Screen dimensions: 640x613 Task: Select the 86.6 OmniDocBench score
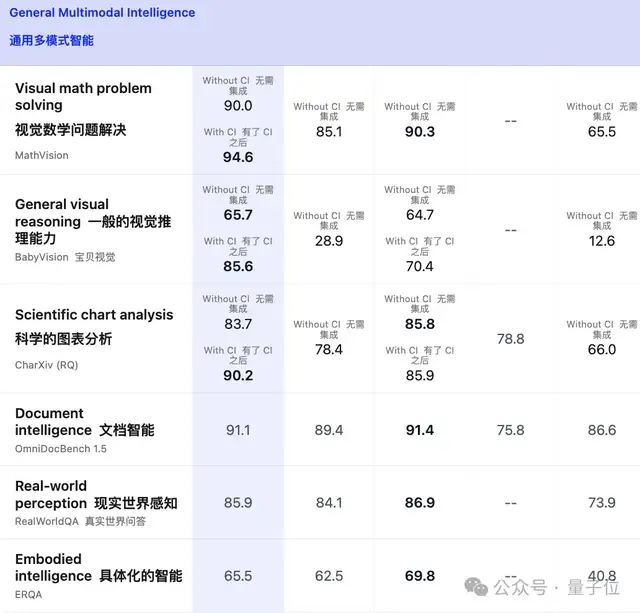pyautogui.click(x=602, y=430)
